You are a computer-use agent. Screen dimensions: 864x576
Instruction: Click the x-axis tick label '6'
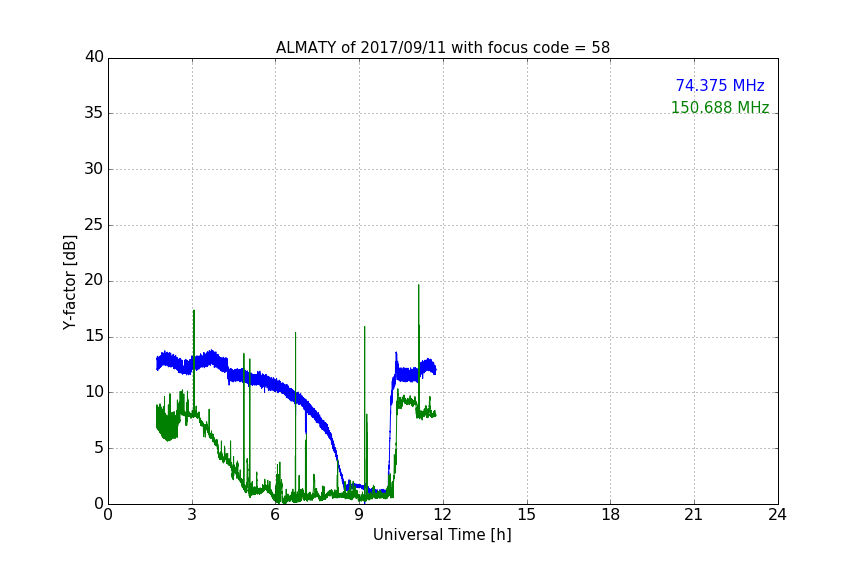[276, 515]
